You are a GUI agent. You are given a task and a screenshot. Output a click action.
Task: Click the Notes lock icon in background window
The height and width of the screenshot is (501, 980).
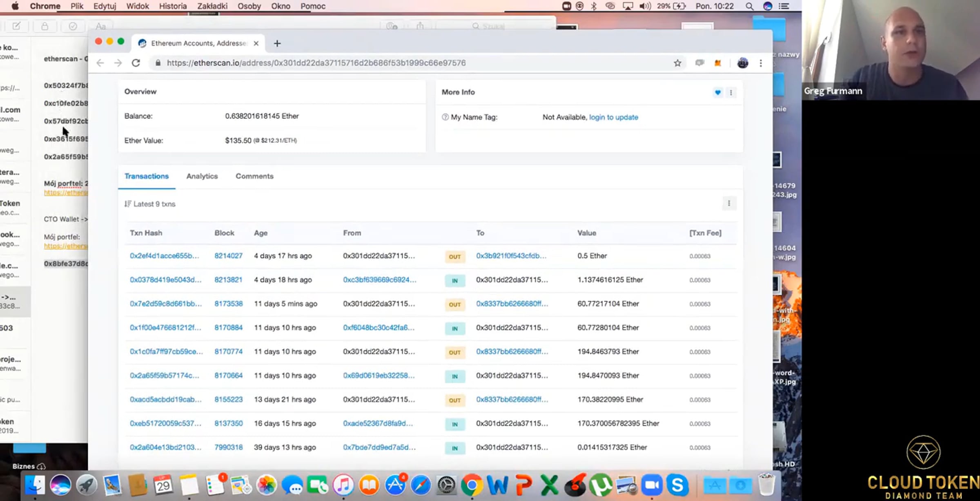pos(45,26)
